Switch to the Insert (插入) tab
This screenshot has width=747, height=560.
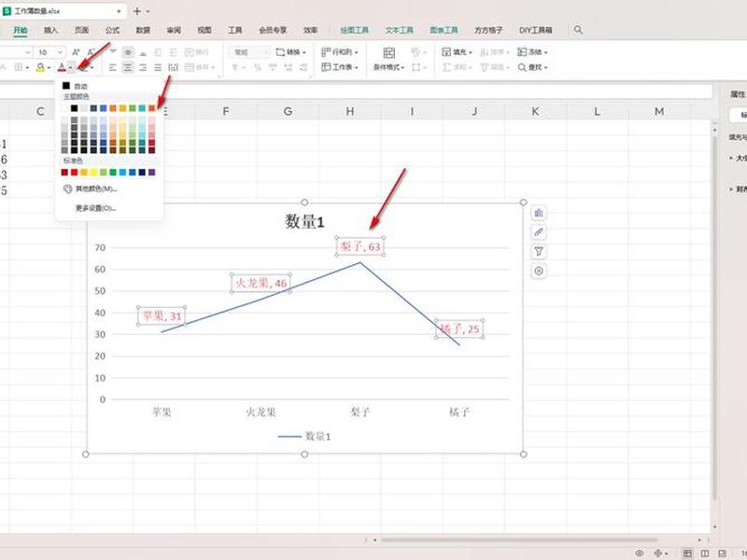[x=50, y=30]
